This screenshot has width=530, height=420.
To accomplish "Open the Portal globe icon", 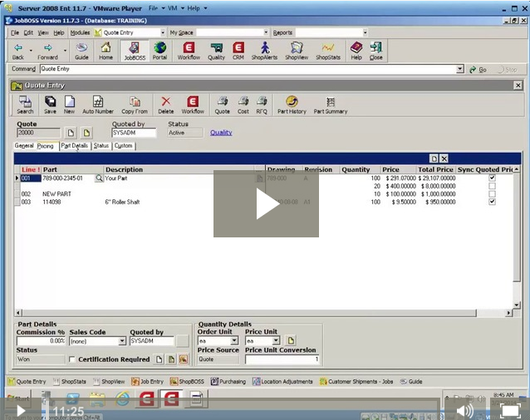I will coord(159,51).
